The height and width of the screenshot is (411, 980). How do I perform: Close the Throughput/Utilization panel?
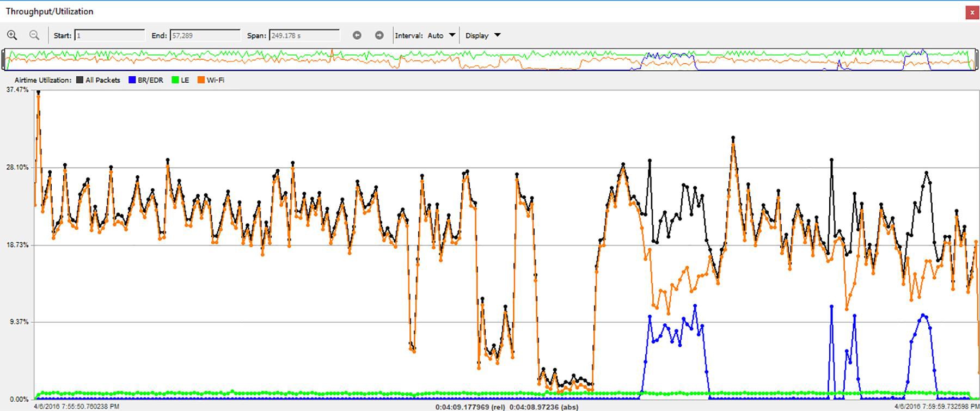pyautogui.click(x=972, y=13)
